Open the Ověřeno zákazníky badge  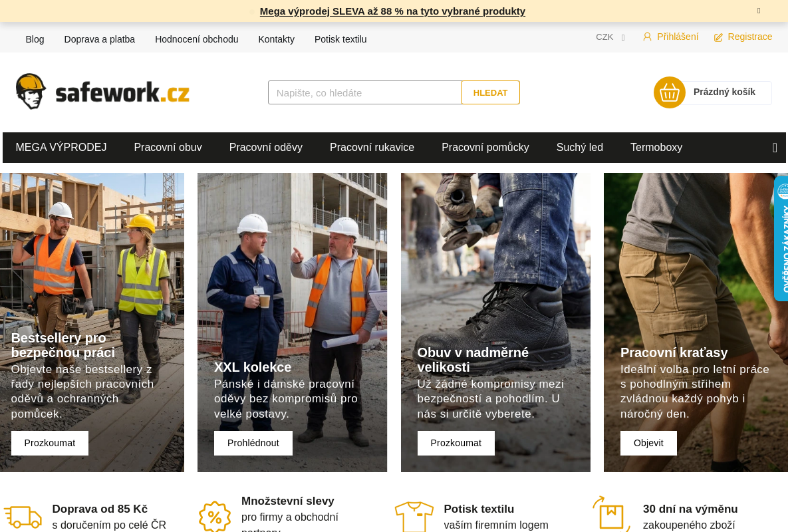782,238
